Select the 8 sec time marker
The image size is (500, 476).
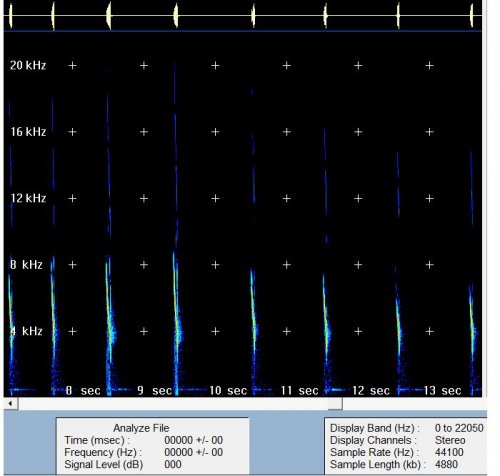[x=83, y=390]
